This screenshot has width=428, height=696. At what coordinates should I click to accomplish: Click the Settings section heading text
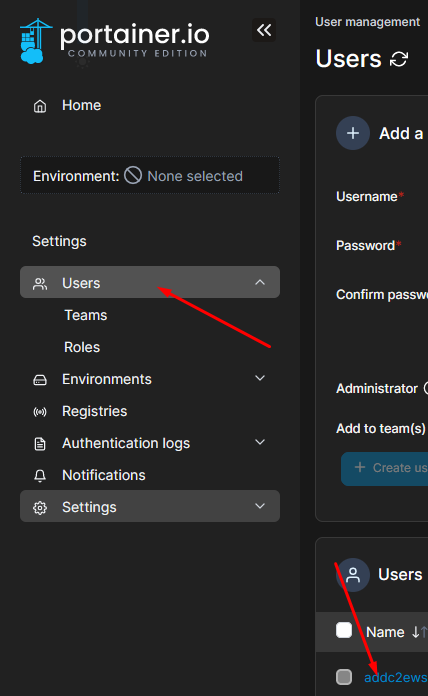pos(59,241)
